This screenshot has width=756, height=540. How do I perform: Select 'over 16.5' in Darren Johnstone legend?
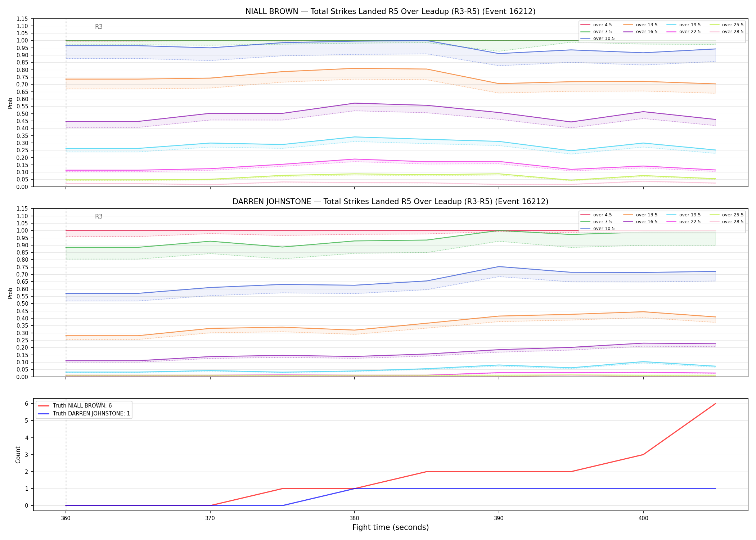(x=640, y=222)
